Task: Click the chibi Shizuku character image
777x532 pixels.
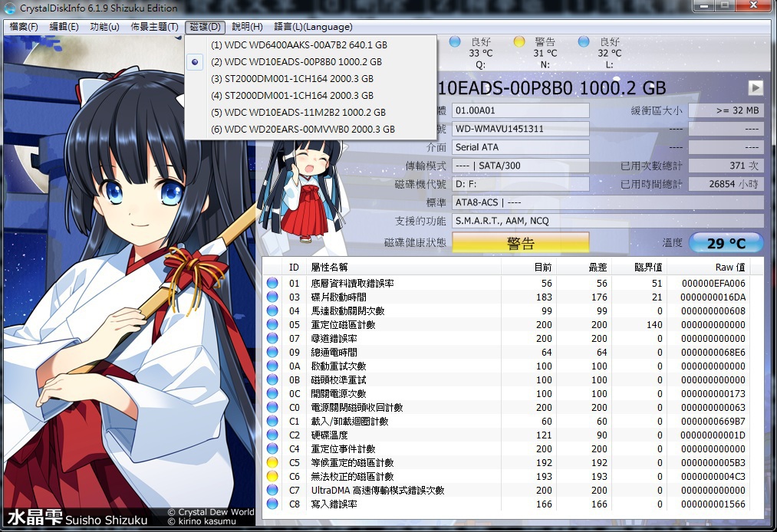Action: 306,191
